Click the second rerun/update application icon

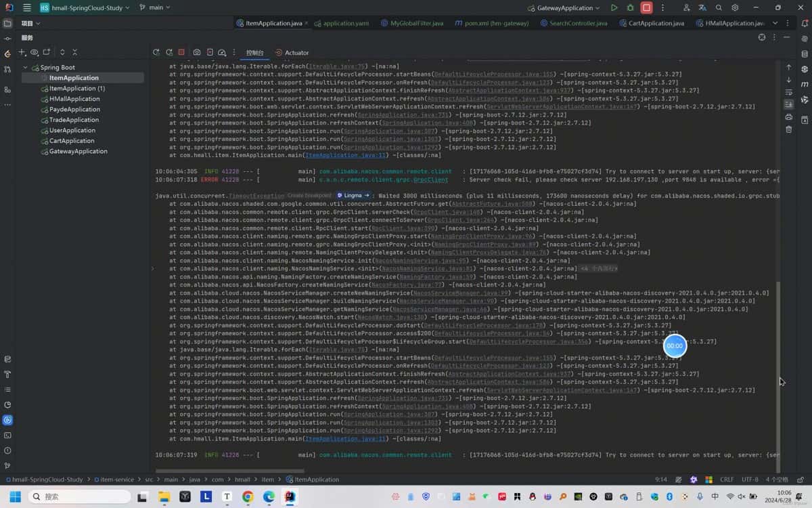click(169, 52)
